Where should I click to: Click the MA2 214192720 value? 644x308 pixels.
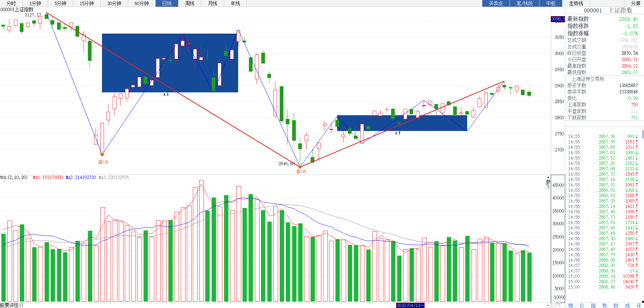(81, 177)
